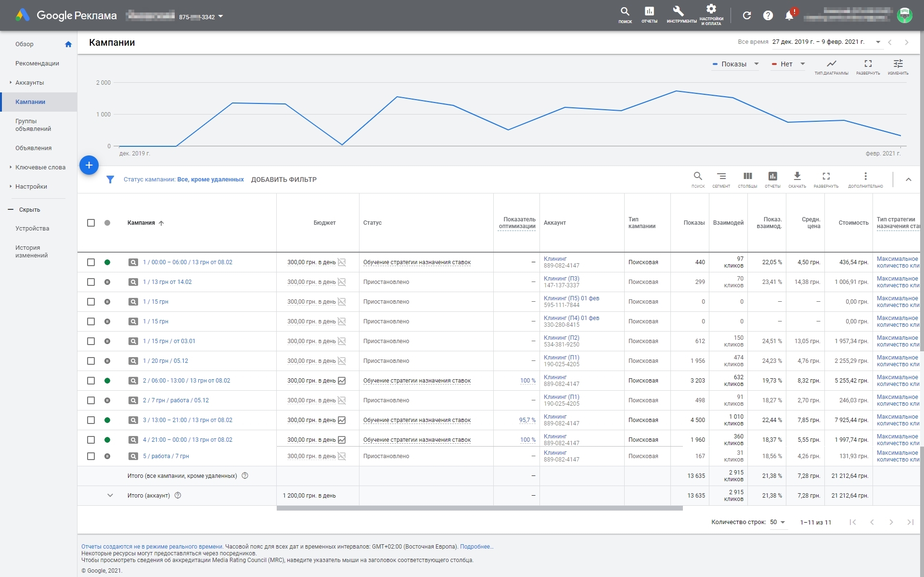
Task: Open account selector dropdown arrow in header
Action: (x=220, y=16)
